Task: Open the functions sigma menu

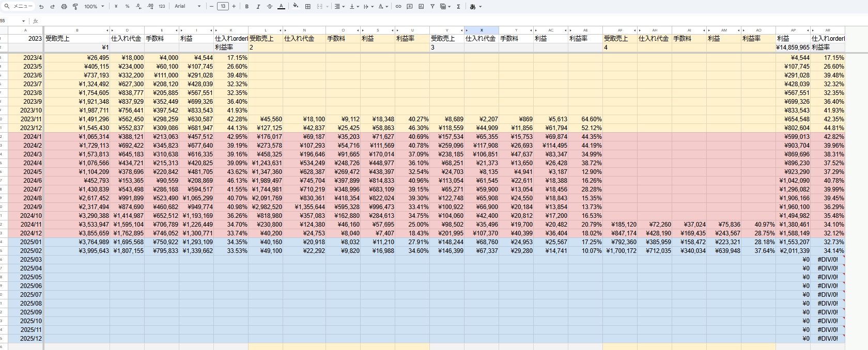Action: point(458,6)
